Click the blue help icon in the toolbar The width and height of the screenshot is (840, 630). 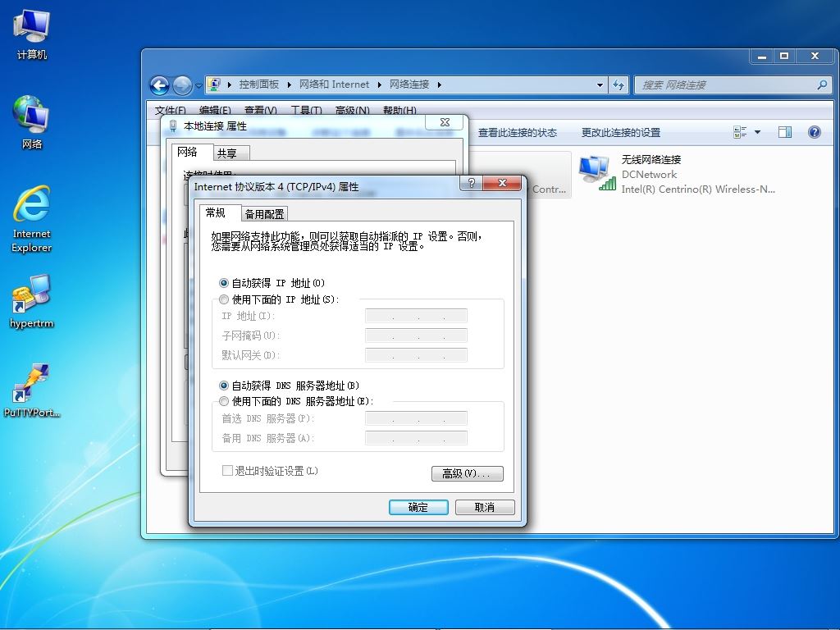coord(815,132)
